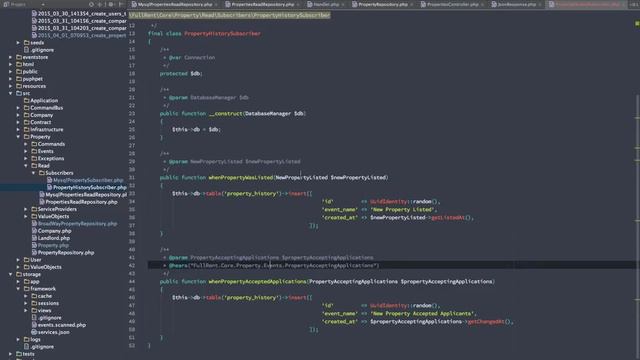The image size is (640, 360).
Task: Click the __construct method name
Action: 225,113
